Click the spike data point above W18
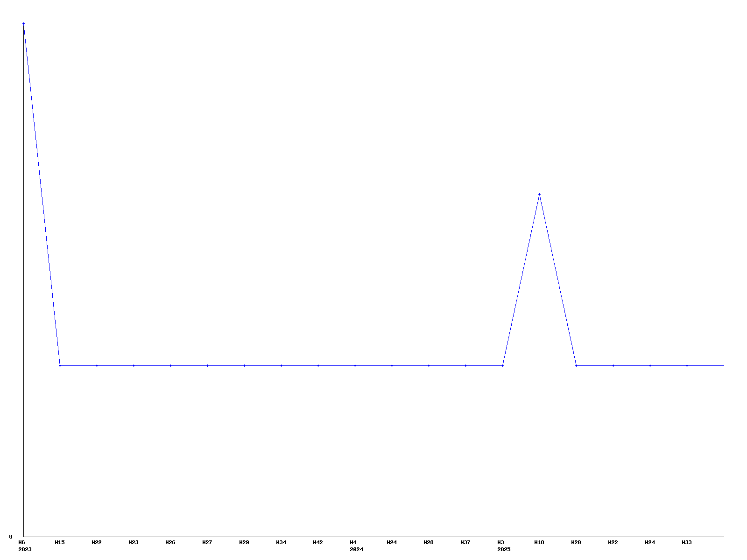The image size is (747, 560). coord(539,194)
